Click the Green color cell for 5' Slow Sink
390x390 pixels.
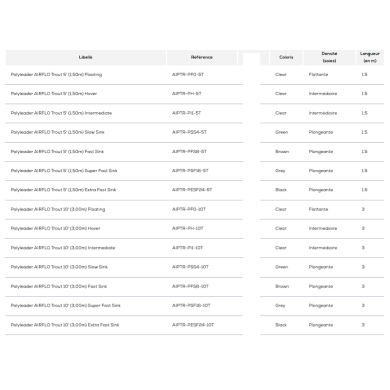pos(282,132)
